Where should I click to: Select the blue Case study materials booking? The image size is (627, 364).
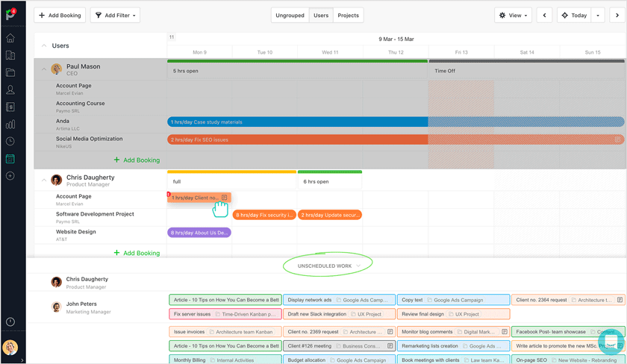point(297,122)
